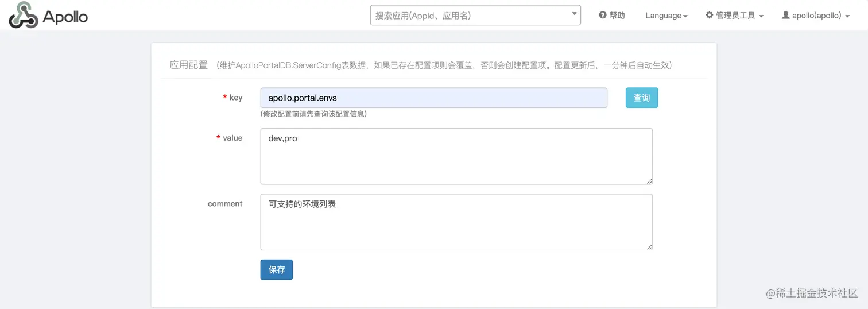This screenshot has width=868, height=309.
Task: Click the search box dropdown arrow
Action: point(574,14)
